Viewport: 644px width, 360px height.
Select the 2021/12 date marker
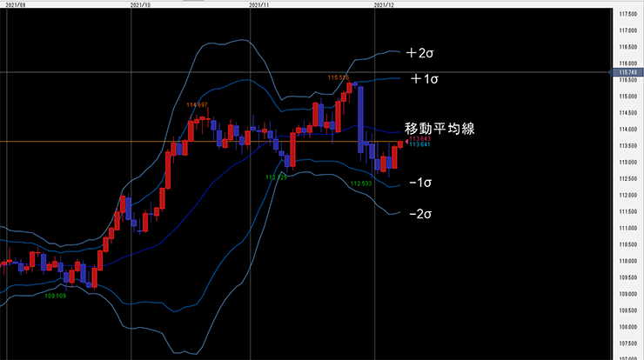click(x=384, y=4)
